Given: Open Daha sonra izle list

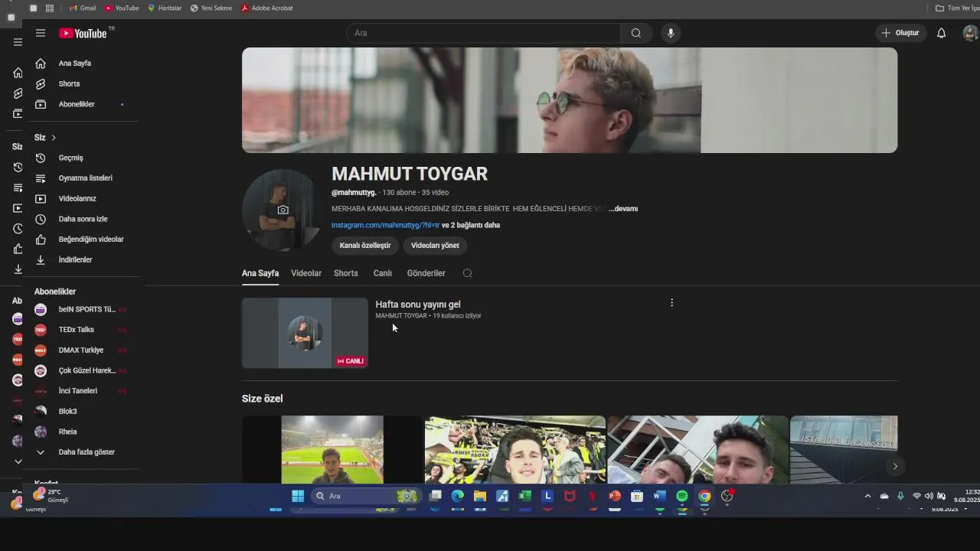Looking at the screenshot, I should pyautogui.click(x=83, y=219).
